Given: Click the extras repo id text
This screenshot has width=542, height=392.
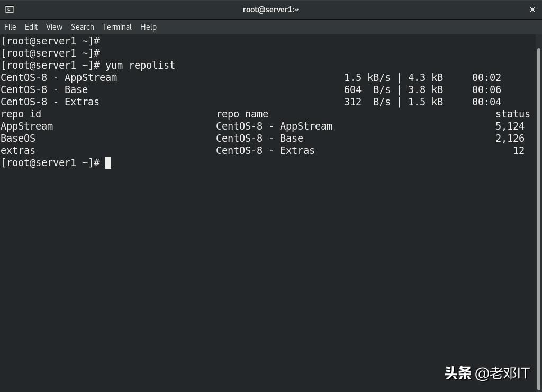Looking at the screenshot, I should [18, 150].
